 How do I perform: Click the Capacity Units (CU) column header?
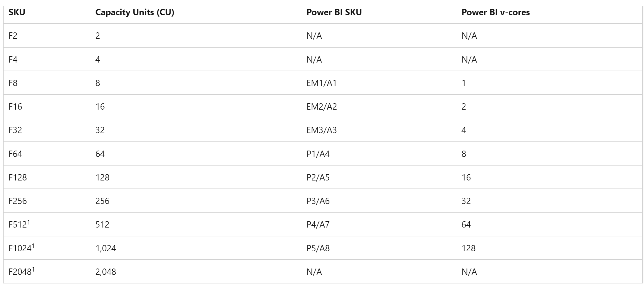(135, 12)
